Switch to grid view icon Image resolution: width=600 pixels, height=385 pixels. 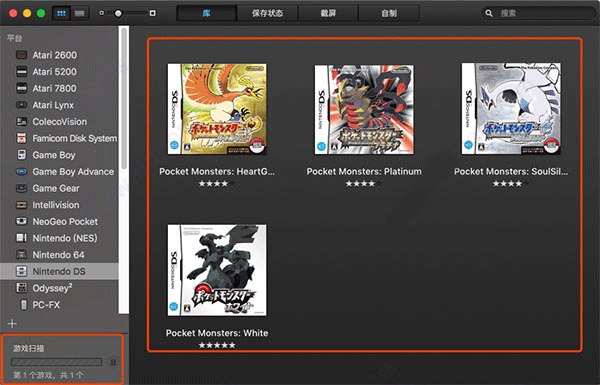click(61, 13)
